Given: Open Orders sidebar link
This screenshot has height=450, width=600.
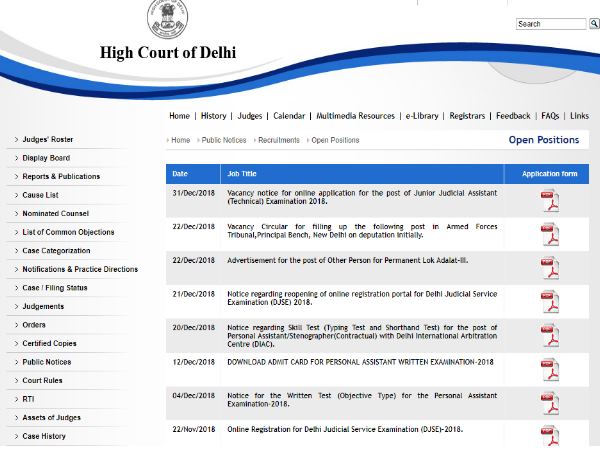Looking at the screenshot, I should tap(34, 325).
